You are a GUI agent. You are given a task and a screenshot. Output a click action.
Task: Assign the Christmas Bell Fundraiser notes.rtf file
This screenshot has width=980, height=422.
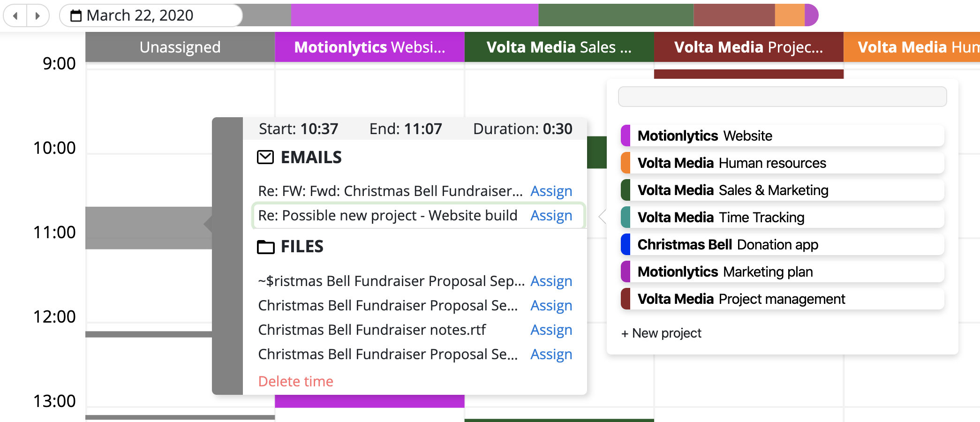(551, 330)
